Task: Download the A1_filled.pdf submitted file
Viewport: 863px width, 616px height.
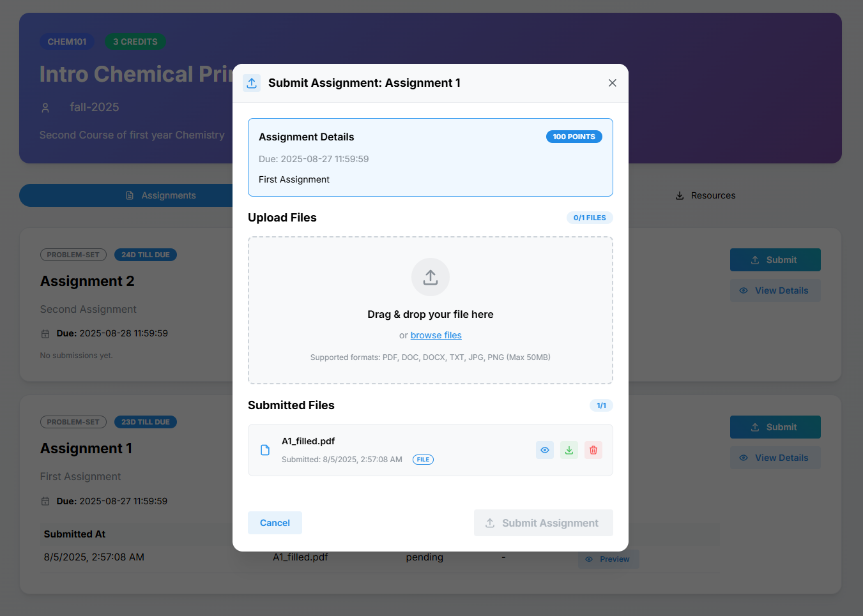Action: point(569,450)
